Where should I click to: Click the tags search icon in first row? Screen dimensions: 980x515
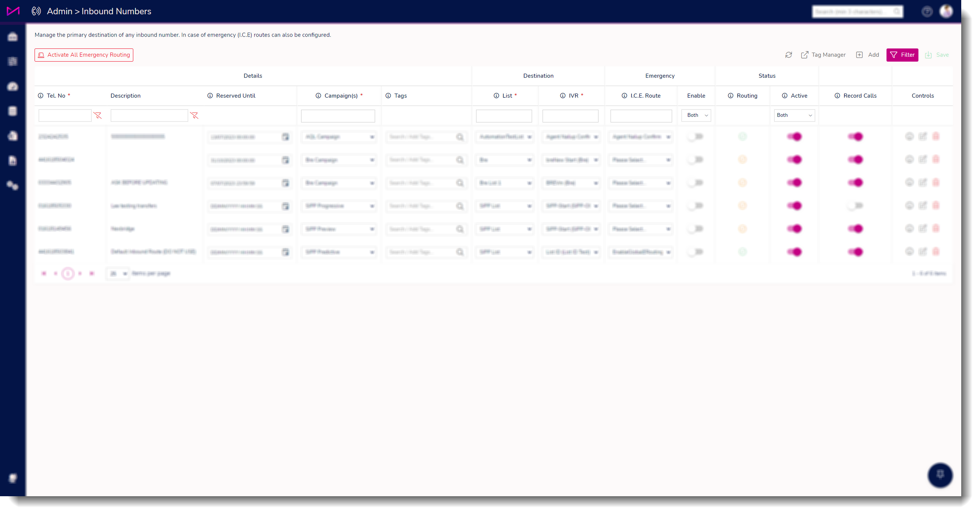click(x=460, y=137)
